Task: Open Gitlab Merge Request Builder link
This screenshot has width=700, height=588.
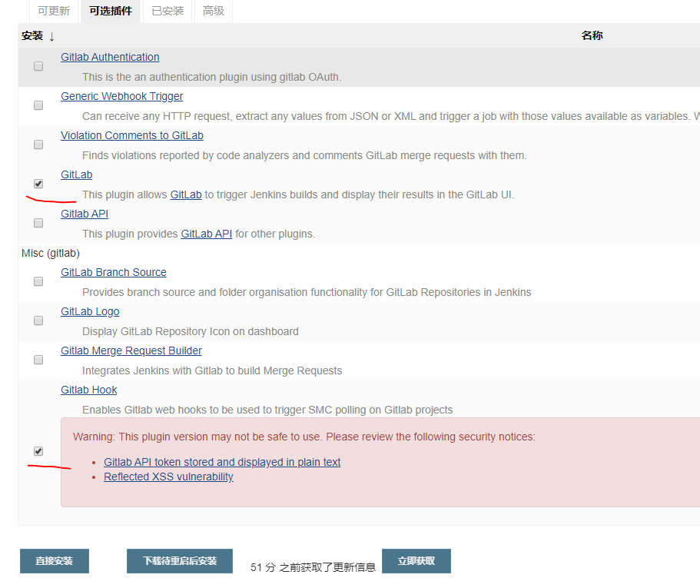Action: tap(131, 351)
